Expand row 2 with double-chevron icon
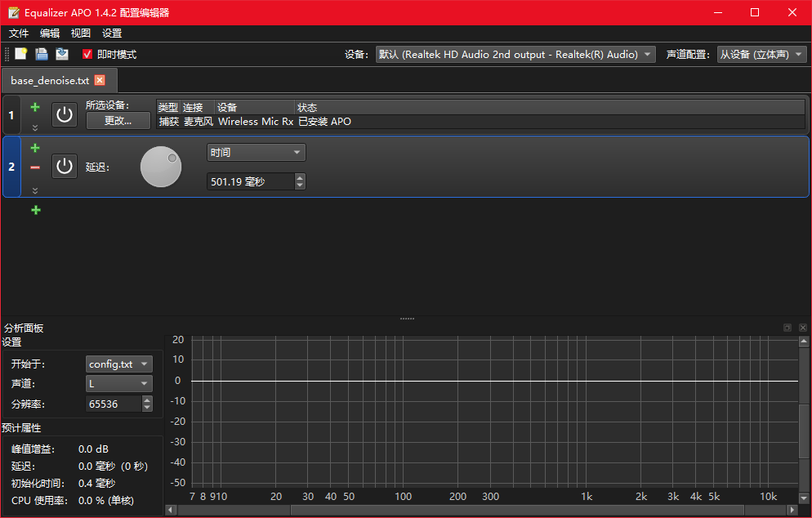This screenshot has height=518, width=812. coord(35,190)
